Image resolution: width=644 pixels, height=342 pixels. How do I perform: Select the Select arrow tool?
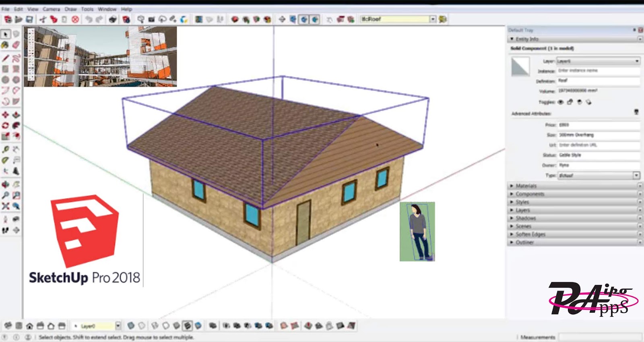tap(6, 34)
